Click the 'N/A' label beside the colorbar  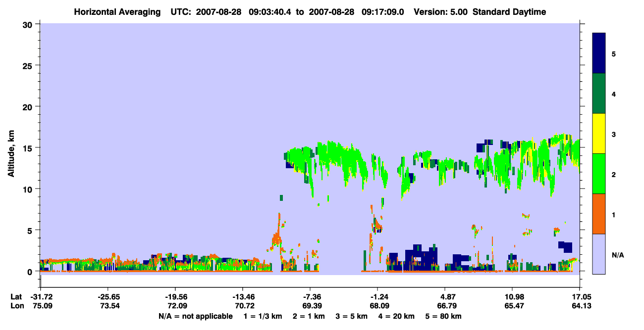click(617, 255)
